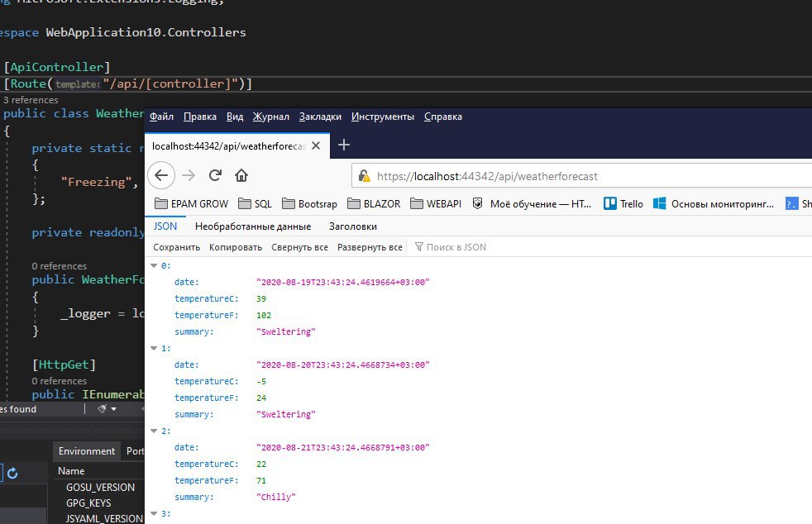Click the Свернуть все button

click(299, 247)
